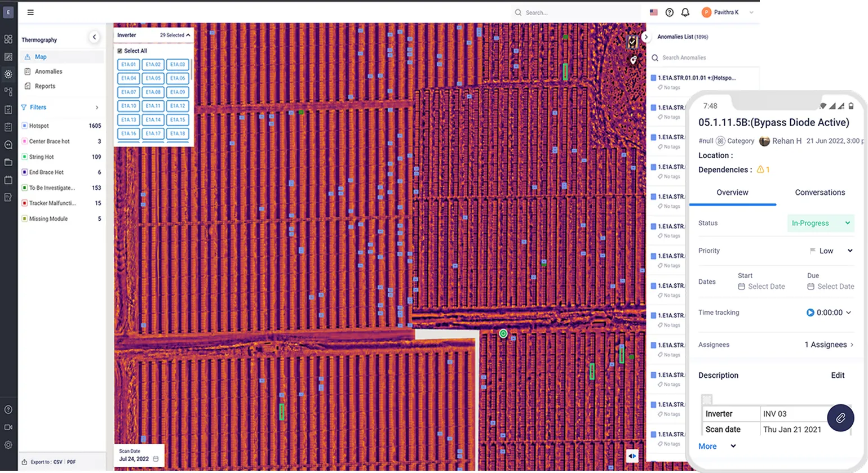Open the help circle icon at rail bottom
This screenshot has width=868, height=473.
click(x=8, y=410)
